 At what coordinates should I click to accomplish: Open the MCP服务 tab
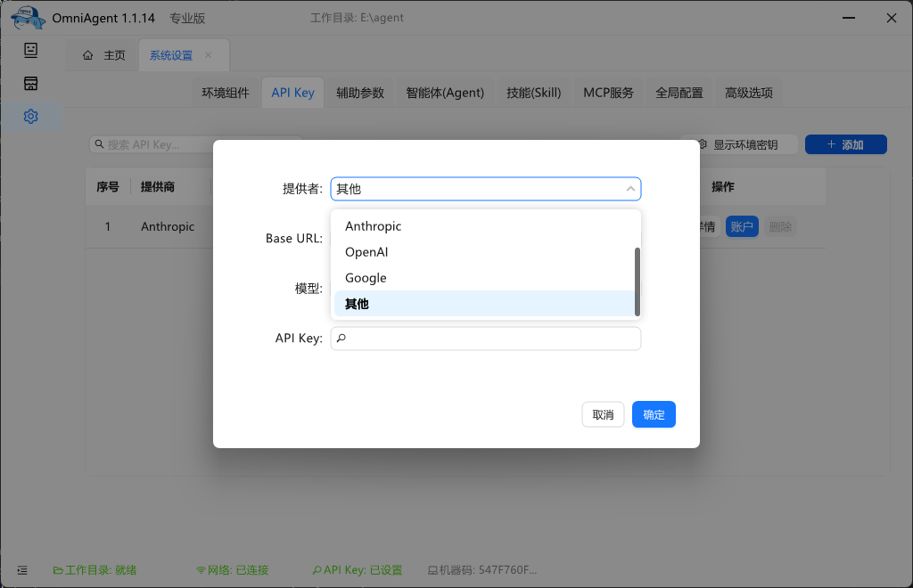pyautogui.click(x=608, y=93)
